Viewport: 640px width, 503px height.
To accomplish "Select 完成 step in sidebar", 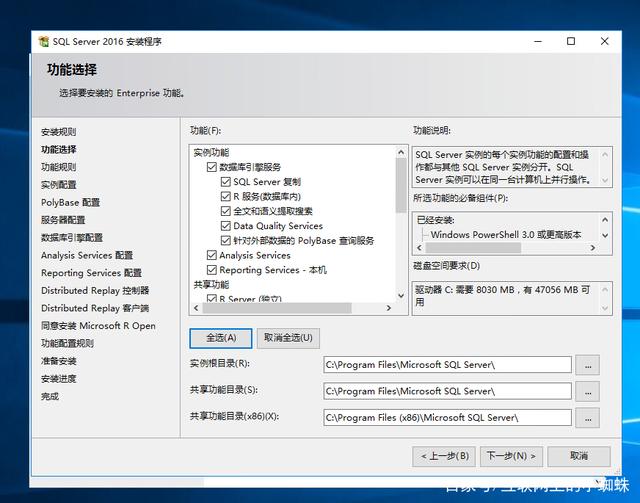I will click(50, 396).
